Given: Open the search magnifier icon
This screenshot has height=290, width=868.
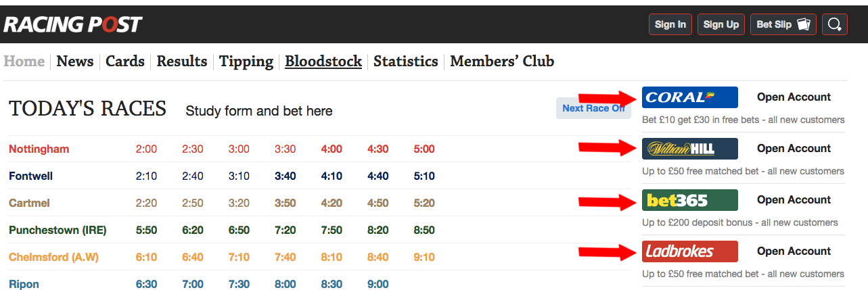Looking at the screenshot, I should 834,24.
